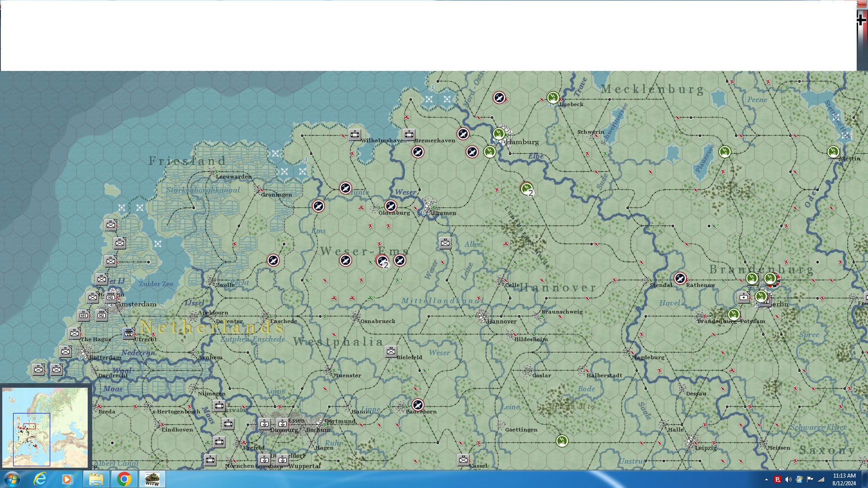Click the naval unit at Bremerhaven

(x=409, y=134)
